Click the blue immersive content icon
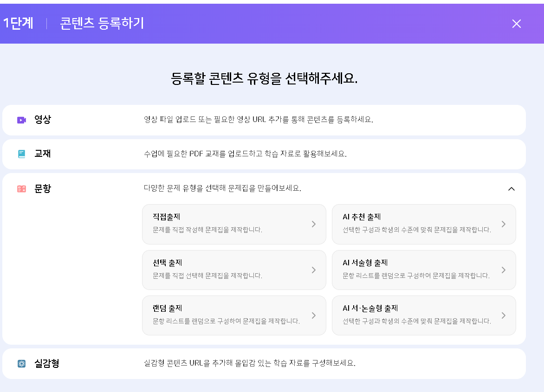Screen dimensions: 544x392 21,364
